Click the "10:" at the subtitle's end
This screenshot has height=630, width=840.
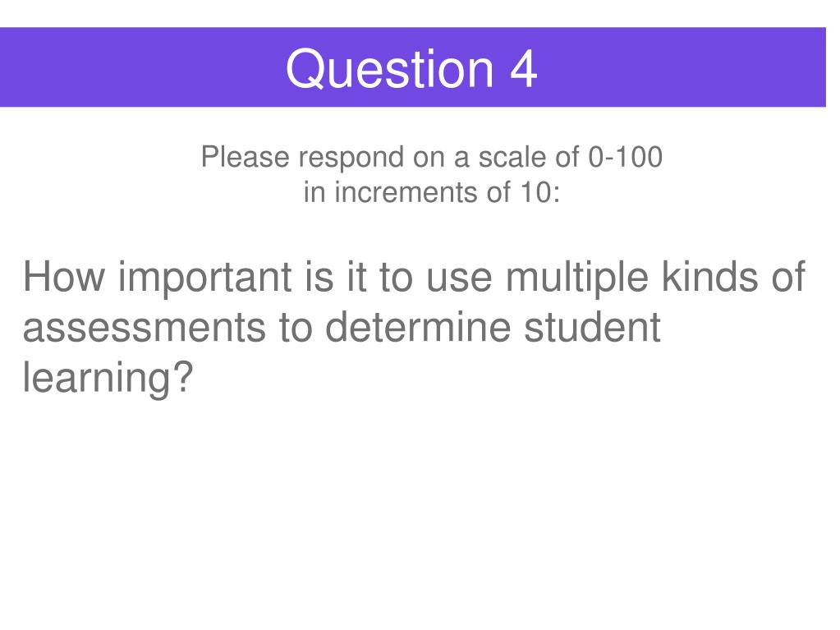coord(540,192)
